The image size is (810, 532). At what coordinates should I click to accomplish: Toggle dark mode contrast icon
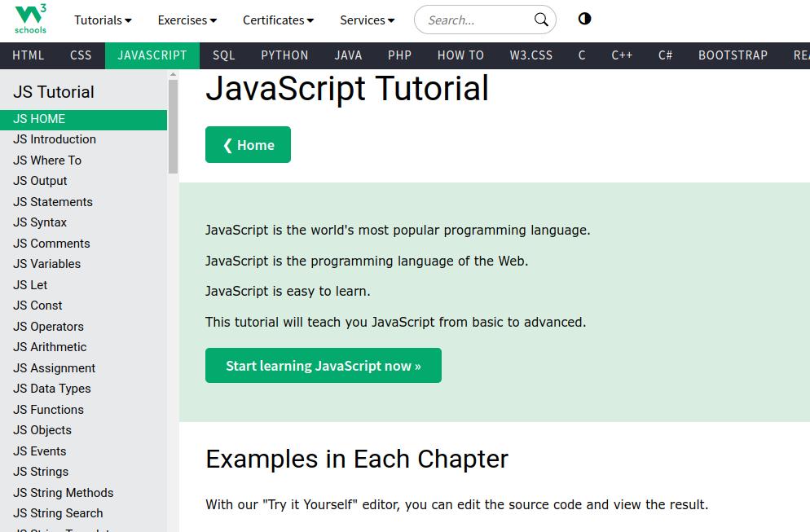(x=584, y=19)
